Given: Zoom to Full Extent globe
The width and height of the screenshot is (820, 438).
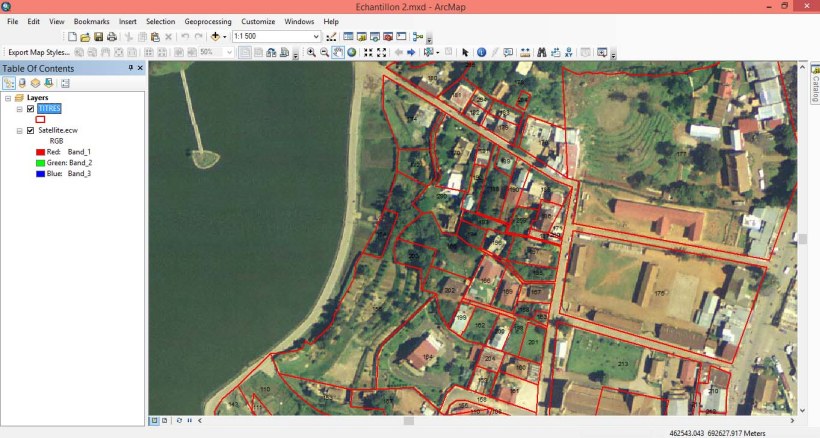Looking at the screenshot, I should coord(351,52).
